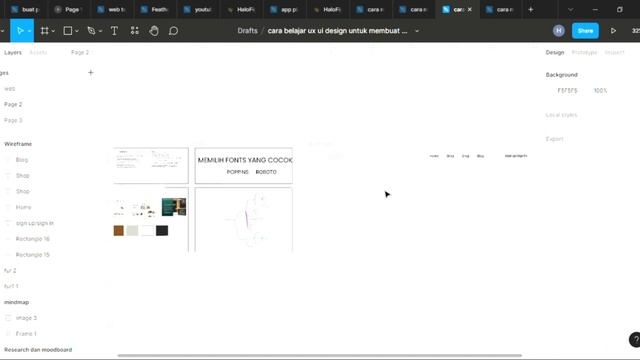
Task: Select the Hand tool
Action: pos(154,31)
